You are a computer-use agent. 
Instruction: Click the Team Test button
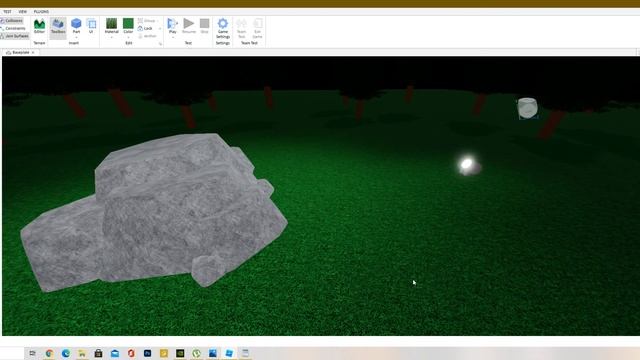(242, 28)
